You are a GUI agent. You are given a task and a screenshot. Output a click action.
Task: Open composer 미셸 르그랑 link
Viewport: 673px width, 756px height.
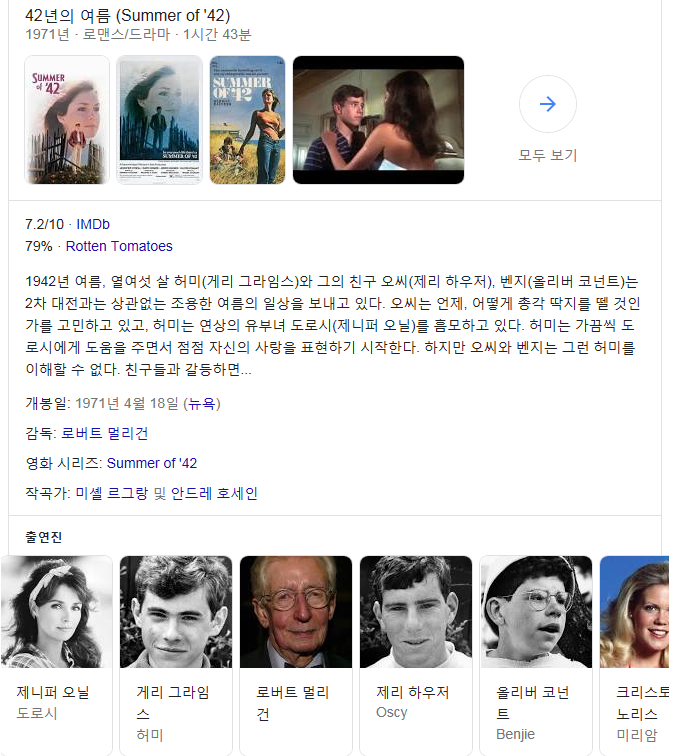[111, 493]
